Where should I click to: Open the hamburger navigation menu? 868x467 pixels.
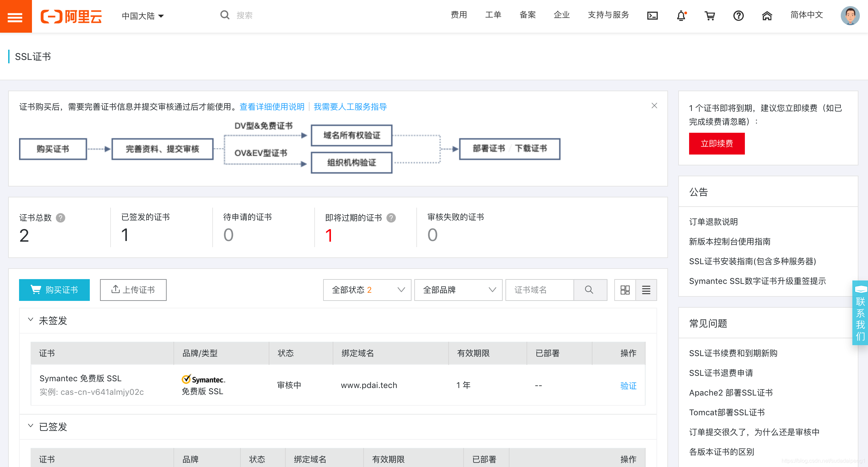coord(16,16)
